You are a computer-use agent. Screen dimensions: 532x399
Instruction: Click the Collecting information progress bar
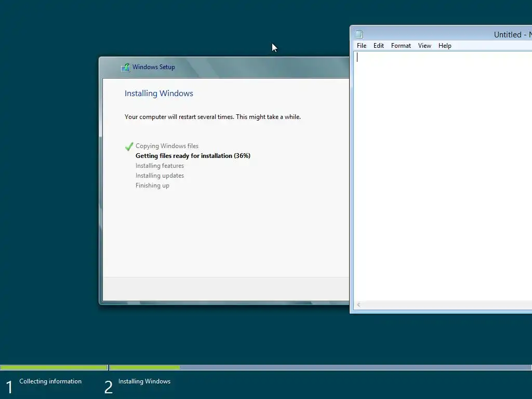click(x=54, y=367)
